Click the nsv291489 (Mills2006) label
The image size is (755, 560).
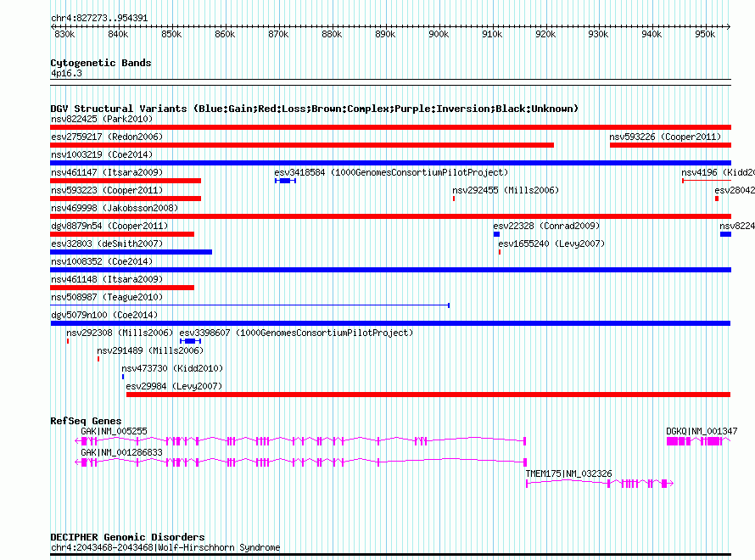pos(150,350)
